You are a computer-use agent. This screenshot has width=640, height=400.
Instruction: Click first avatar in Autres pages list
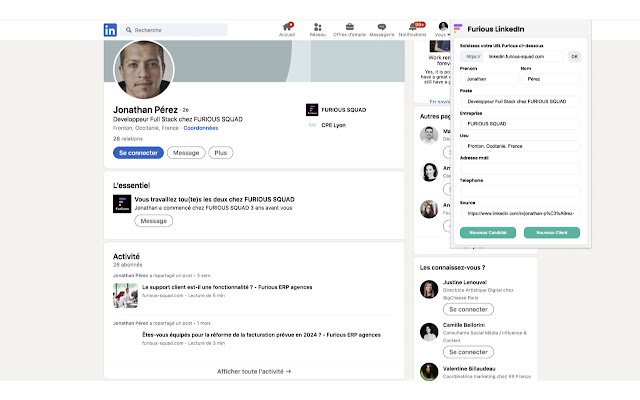[x=429, y=135]
